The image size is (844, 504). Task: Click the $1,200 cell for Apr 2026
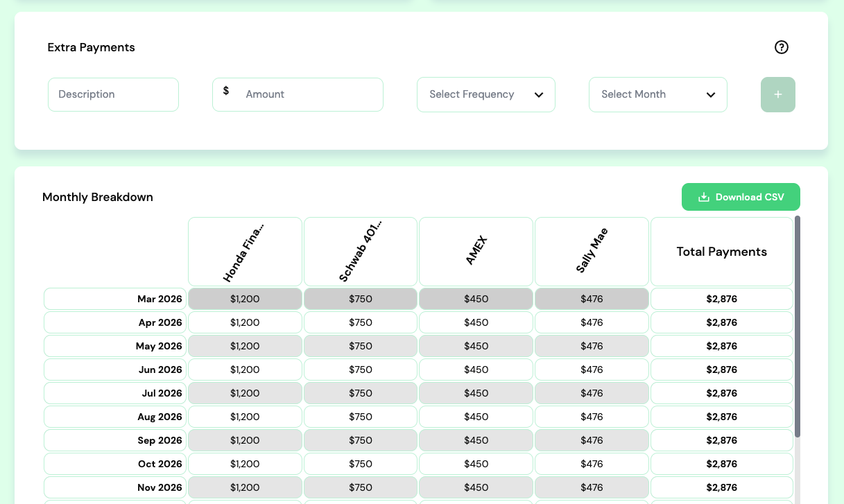tap(245, 322)
